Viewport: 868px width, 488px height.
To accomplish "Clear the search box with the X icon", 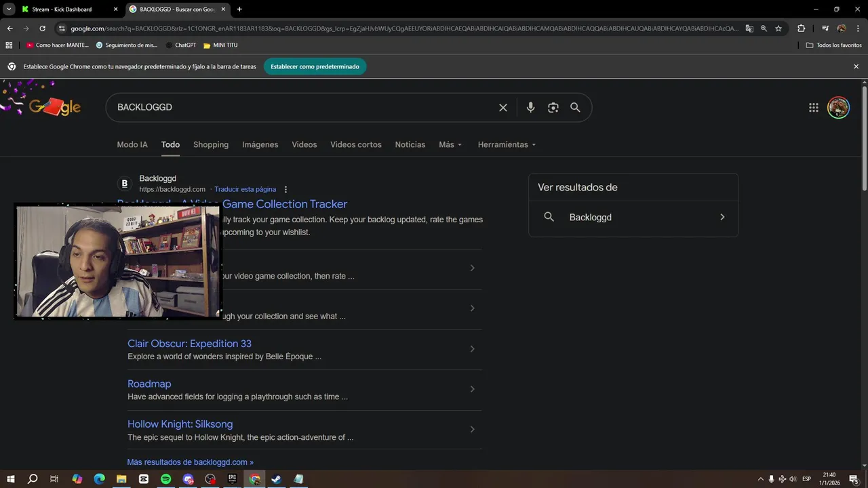I will tap(503, 107).
